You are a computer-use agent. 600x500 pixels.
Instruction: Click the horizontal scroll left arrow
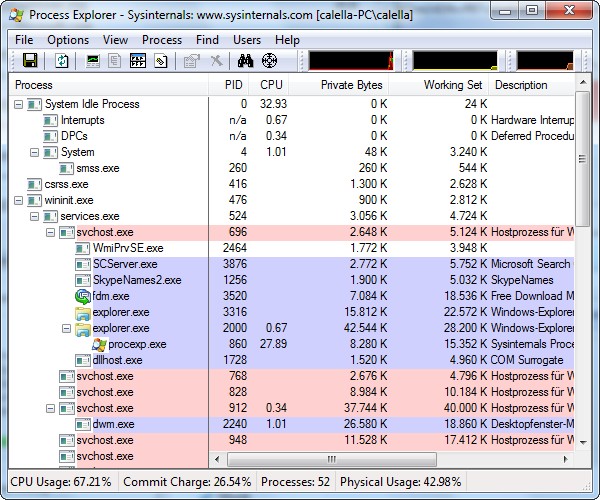pyautogui.click(x=217, y=459)
